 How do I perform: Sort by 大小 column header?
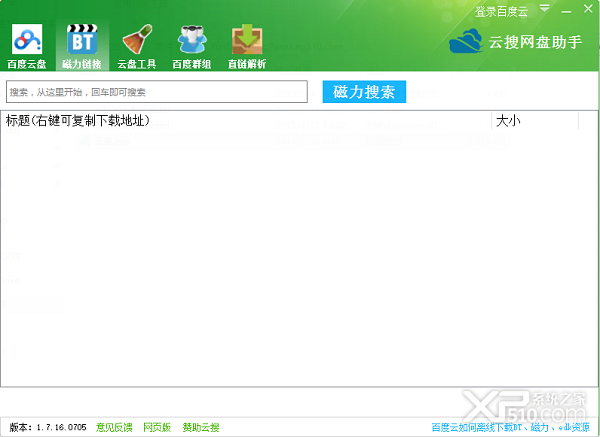point(535,121)
